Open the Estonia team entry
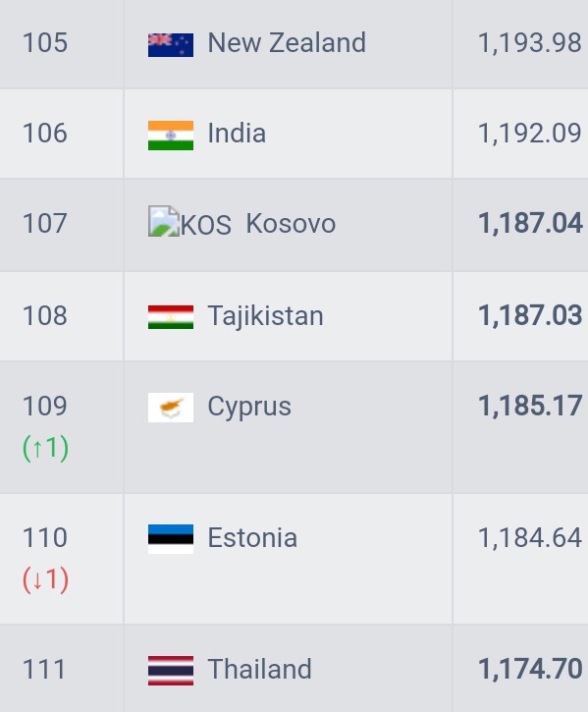Screen dimensions: 588x712 pos(252,538)
